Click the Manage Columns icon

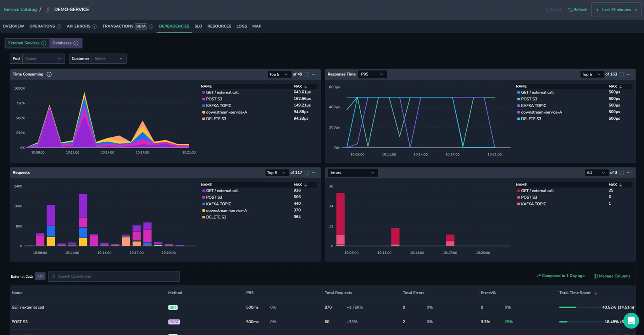[595, 276]
